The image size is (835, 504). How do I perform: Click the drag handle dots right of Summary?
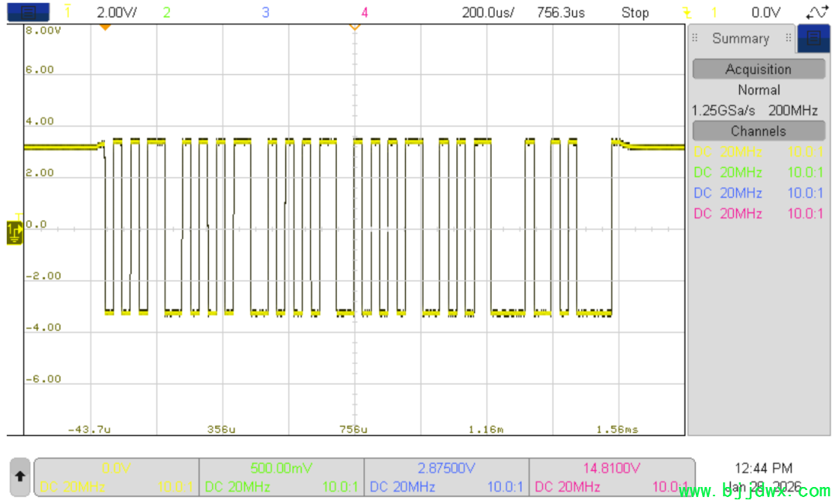click(789, 38)
